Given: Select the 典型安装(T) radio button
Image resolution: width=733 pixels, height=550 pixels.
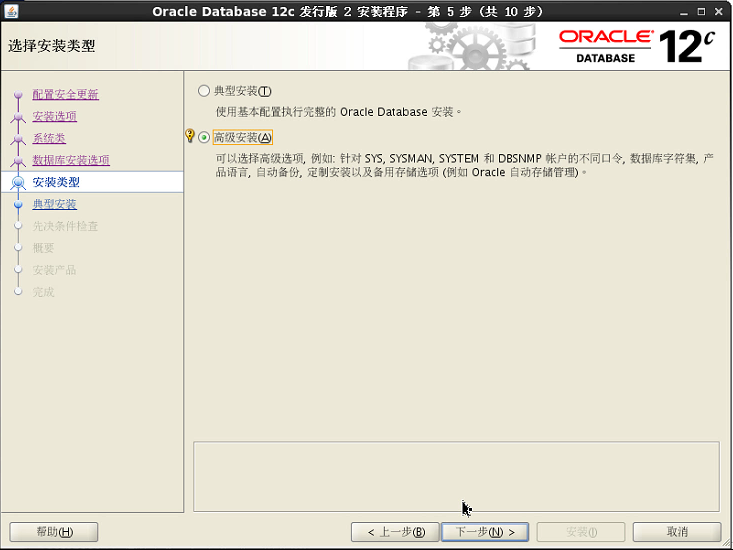Looking at the screenshot, I should coord(204,91).
